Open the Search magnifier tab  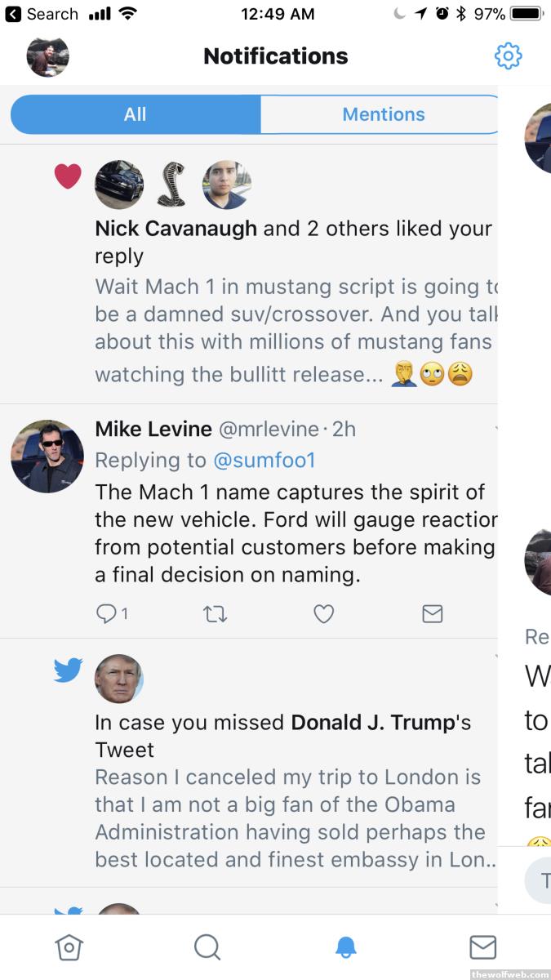[207, 947]
